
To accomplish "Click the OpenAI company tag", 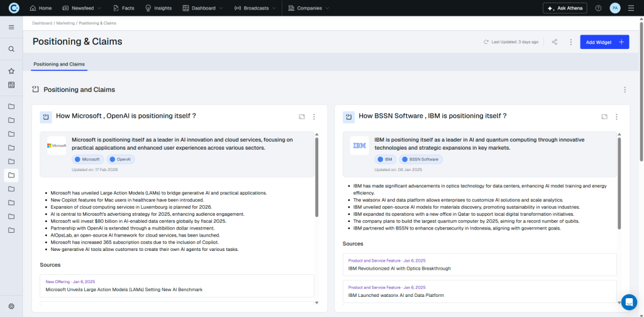I will [x=121, y=159].
